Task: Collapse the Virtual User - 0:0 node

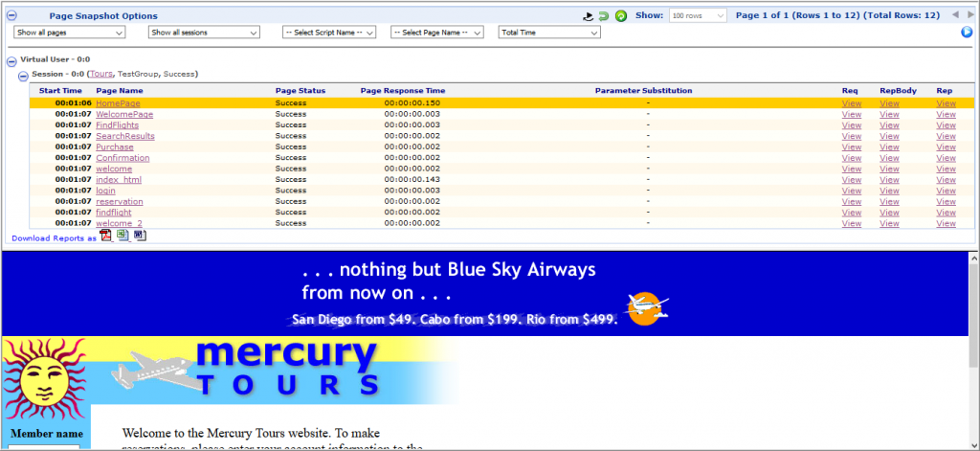Action: (x=11, y=61)
